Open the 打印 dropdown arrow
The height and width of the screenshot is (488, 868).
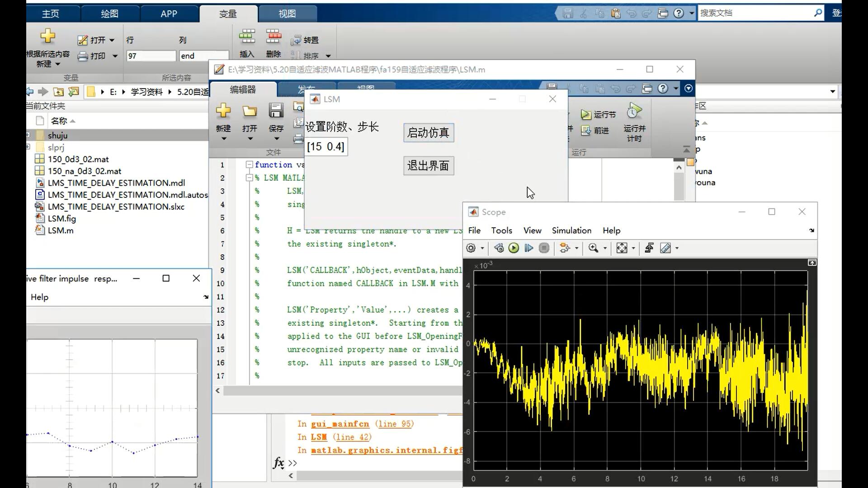tap(115, 56)
